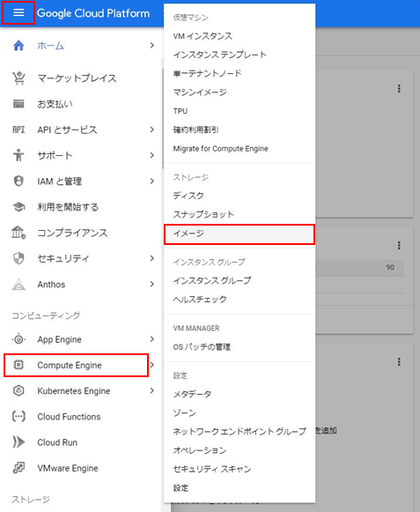This screenshot has height=512, width=420.
Task: Click the Security shield icon
Action: point(18,258)
